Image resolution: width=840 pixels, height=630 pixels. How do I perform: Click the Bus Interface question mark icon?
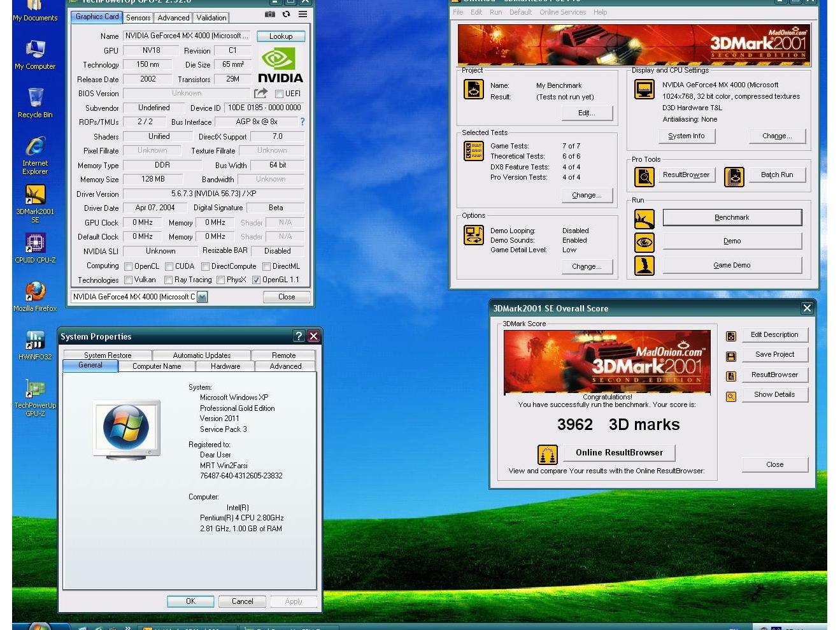point(303,122)
